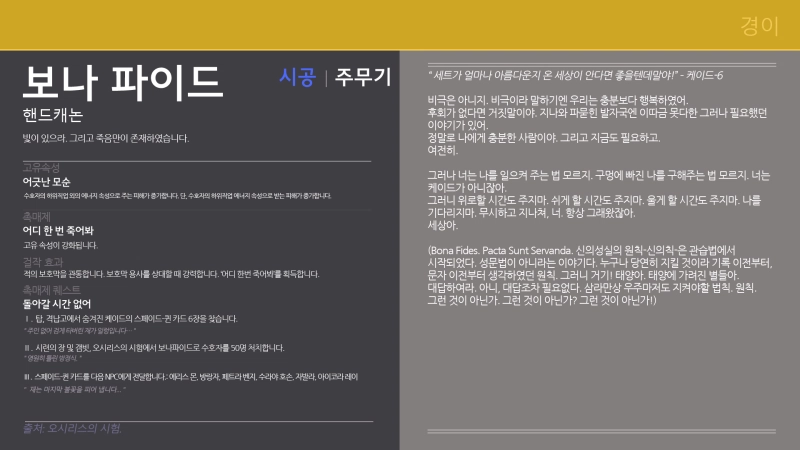Click the 고유 속성이 강화됩니다 description
800x450 pixels.
tap(60, 244)
